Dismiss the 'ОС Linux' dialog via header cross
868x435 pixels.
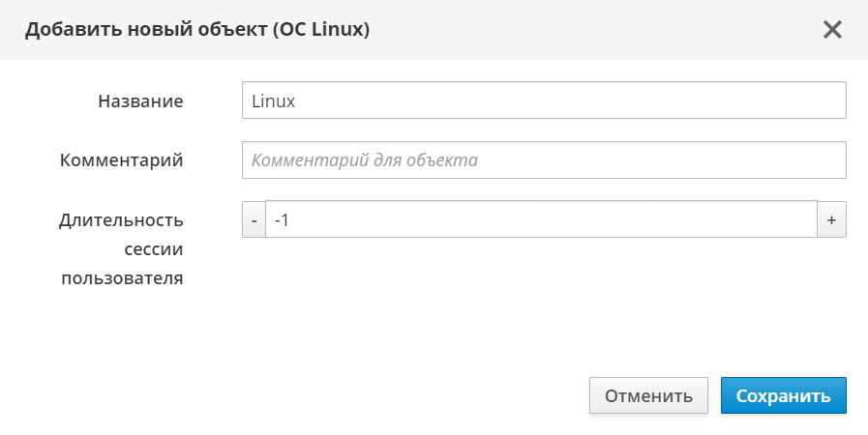click(x=832, y=29)
